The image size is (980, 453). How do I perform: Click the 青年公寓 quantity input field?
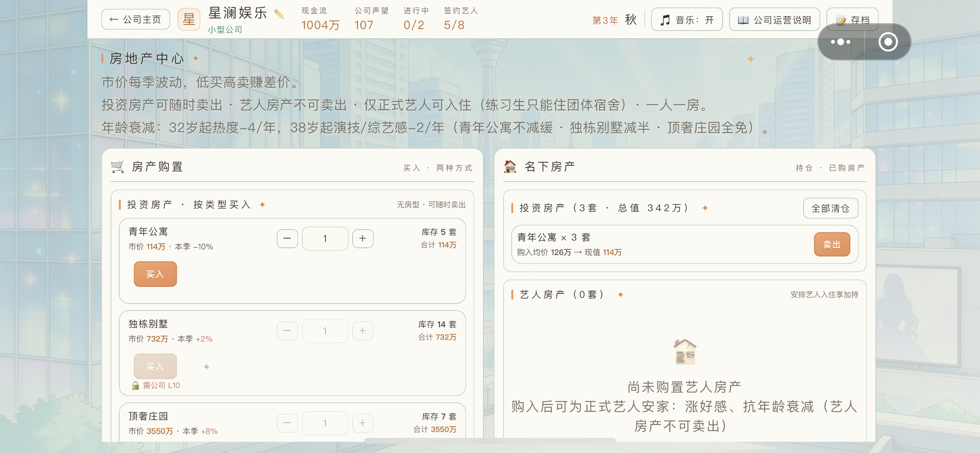[x=325, y=239]
